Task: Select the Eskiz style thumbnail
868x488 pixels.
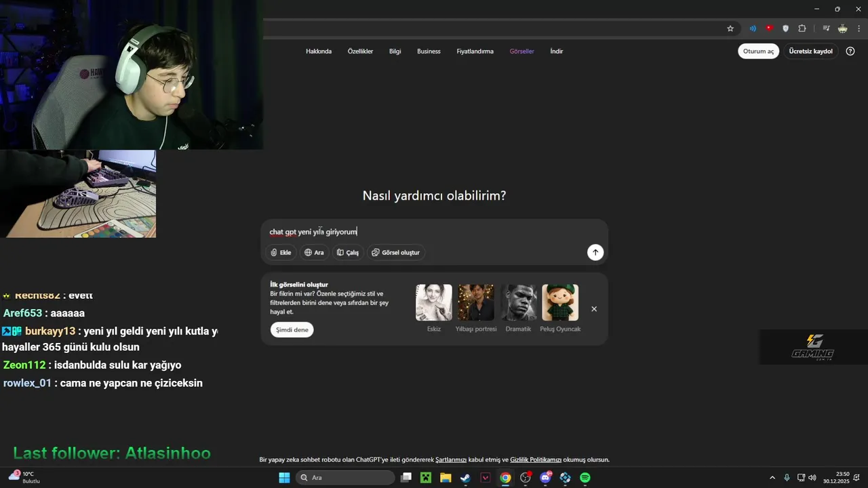Action: pos(434,302)
